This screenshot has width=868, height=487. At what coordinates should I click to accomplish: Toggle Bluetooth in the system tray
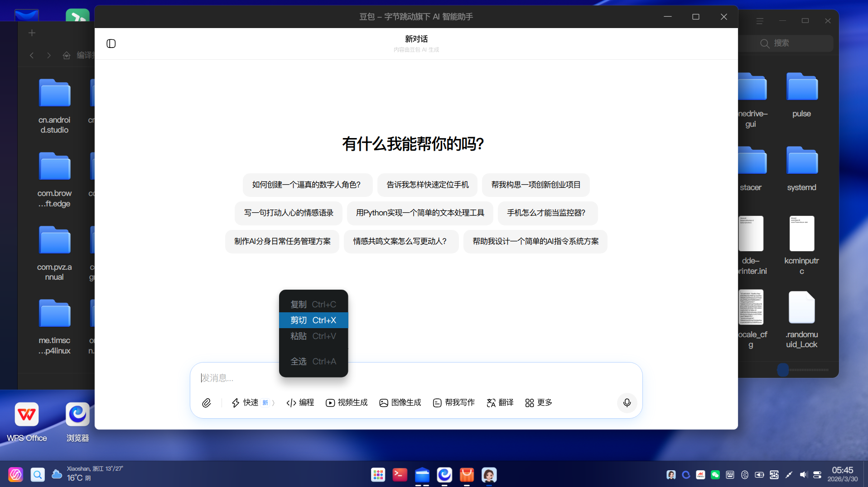745,475
